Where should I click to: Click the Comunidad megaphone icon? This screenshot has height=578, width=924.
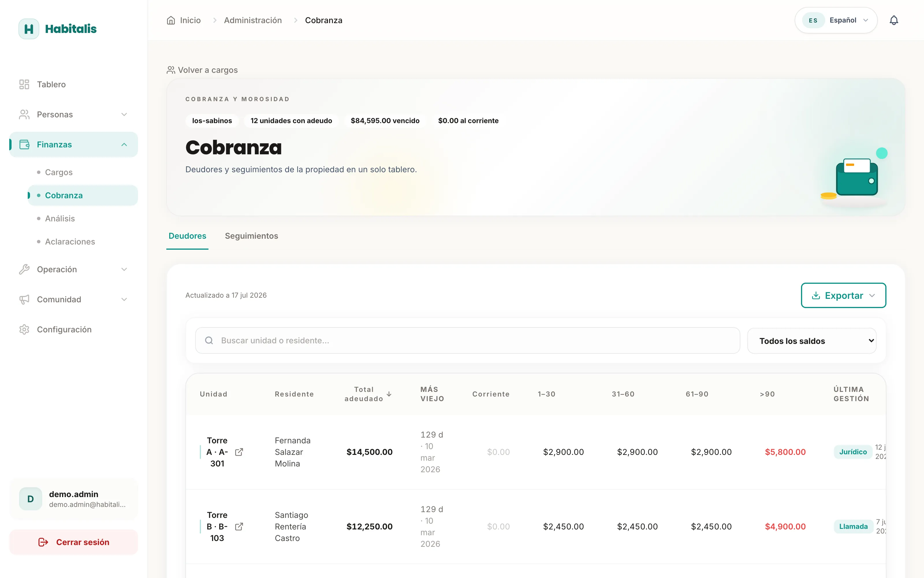coord(24,299)
